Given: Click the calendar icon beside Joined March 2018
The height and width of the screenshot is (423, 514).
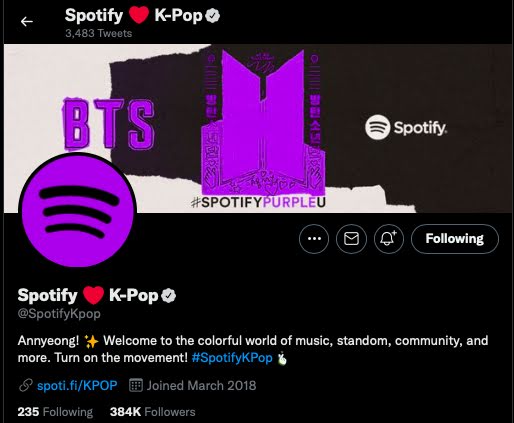Looking at the screenshot, I should click(136, 385).
